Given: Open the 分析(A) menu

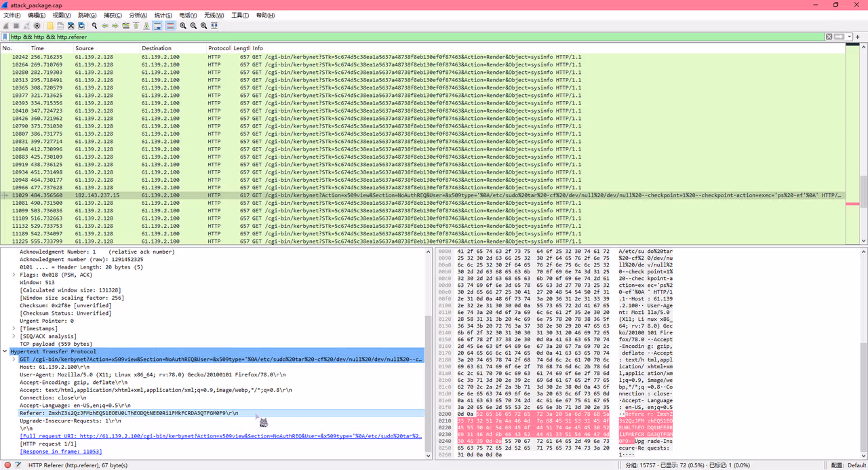Looking at the screenshot, I should (x=138, y=15).
